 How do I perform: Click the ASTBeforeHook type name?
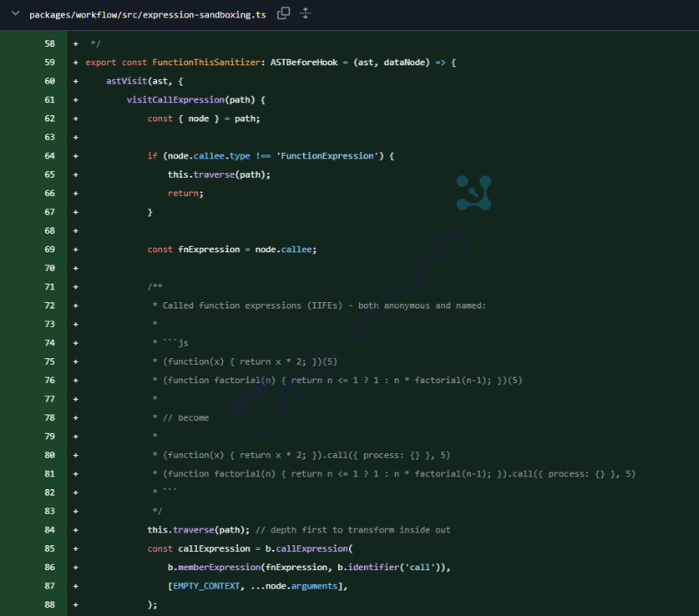click(x=304, y=63)
